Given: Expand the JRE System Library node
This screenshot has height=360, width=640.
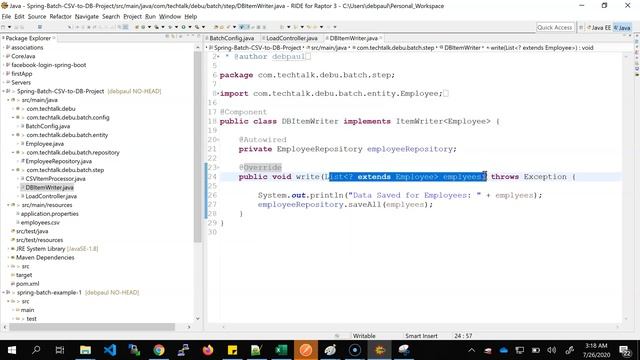Looking at the screenshot, I should point(8,249).
